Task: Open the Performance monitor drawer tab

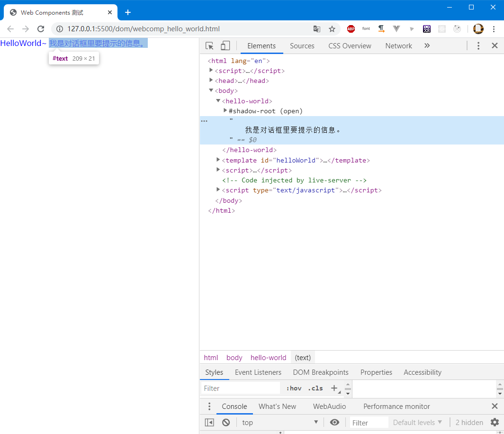Action: coord(396,407)
